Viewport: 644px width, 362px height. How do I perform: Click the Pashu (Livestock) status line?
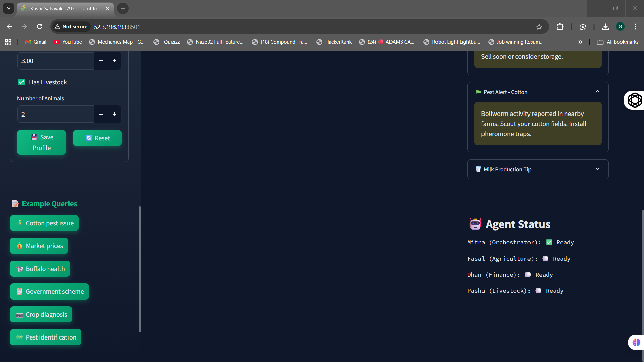pos(515,291)
